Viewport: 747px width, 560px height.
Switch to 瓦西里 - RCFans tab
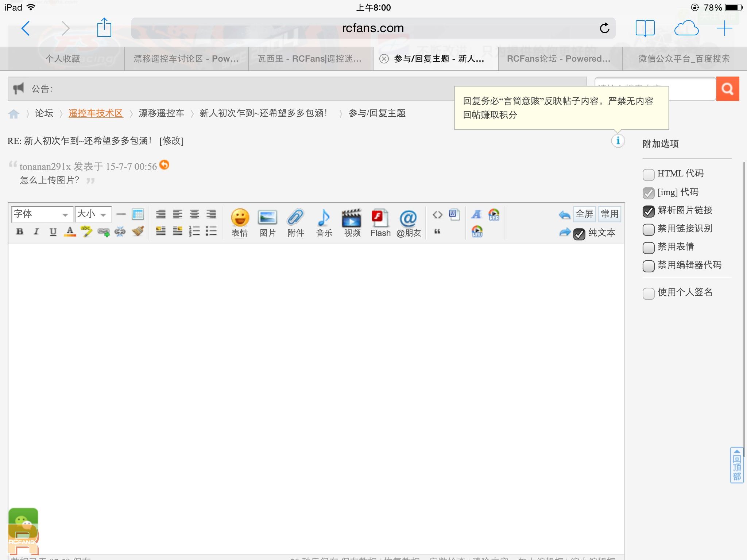310,59
